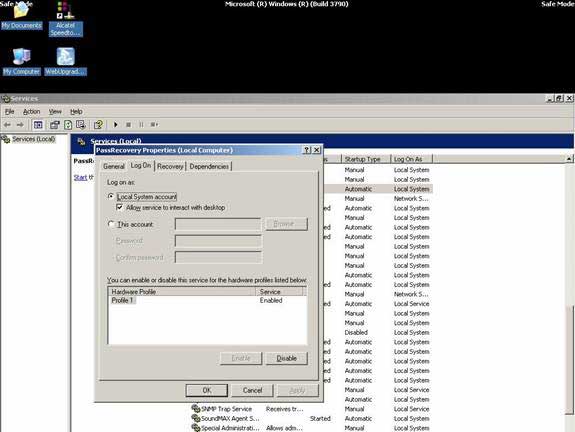
Task: Click the Enable hardware profile button
Action: [x=241, y=358]
